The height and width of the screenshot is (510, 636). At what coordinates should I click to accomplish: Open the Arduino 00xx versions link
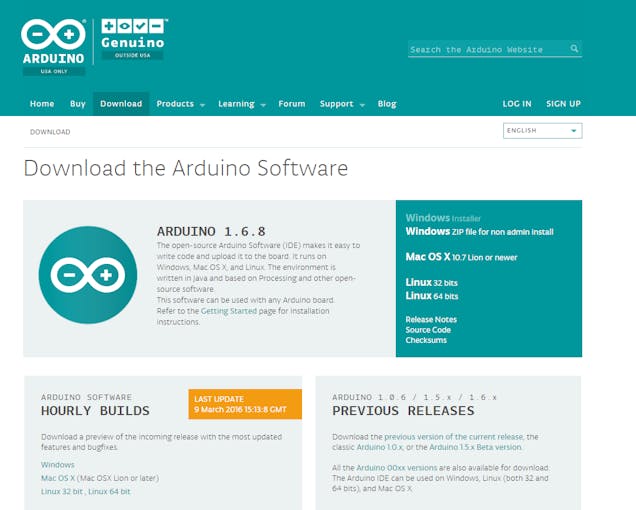397,467
